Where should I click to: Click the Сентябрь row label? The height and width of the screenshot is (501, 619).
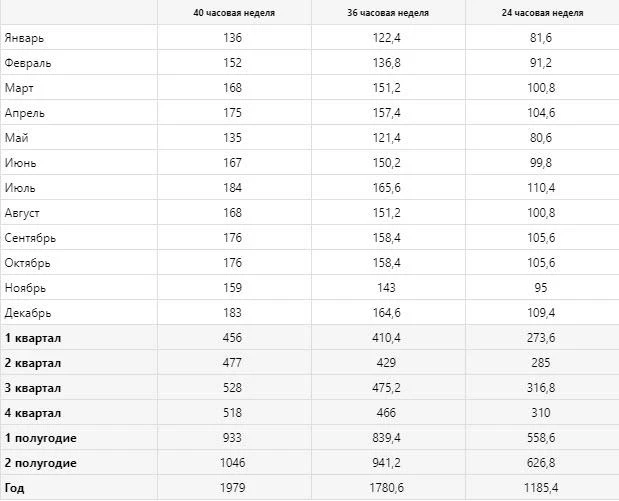click(x=30, y=238)
